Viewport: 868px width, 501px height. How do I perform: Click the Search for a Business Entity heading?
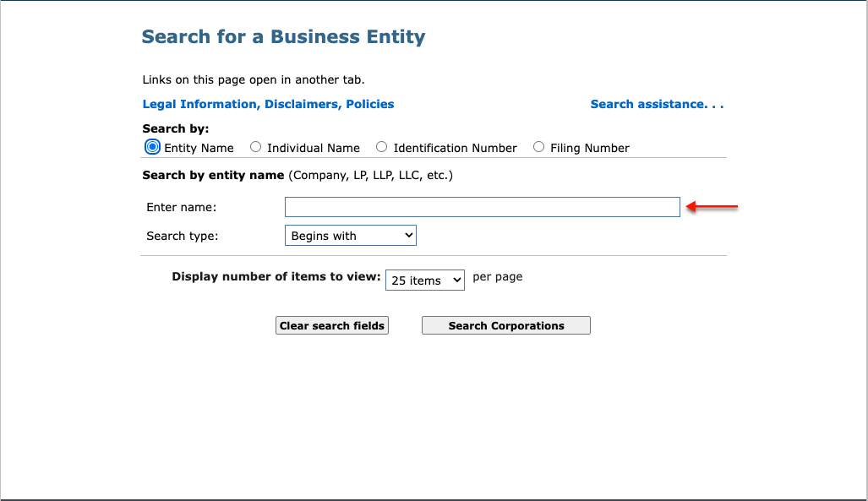tap(283, 36)
